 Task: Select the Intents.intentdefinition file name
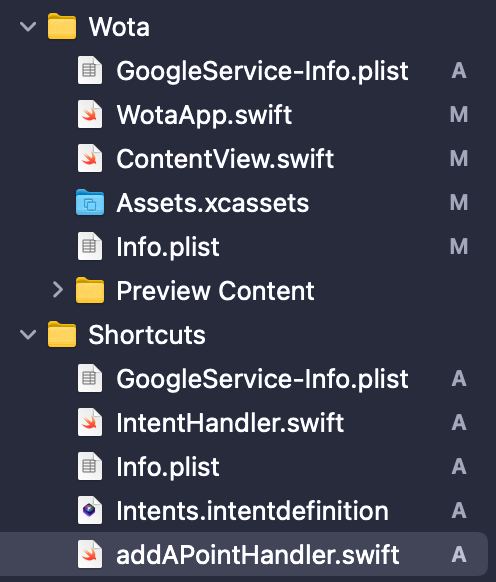click(x=252, y=511)
